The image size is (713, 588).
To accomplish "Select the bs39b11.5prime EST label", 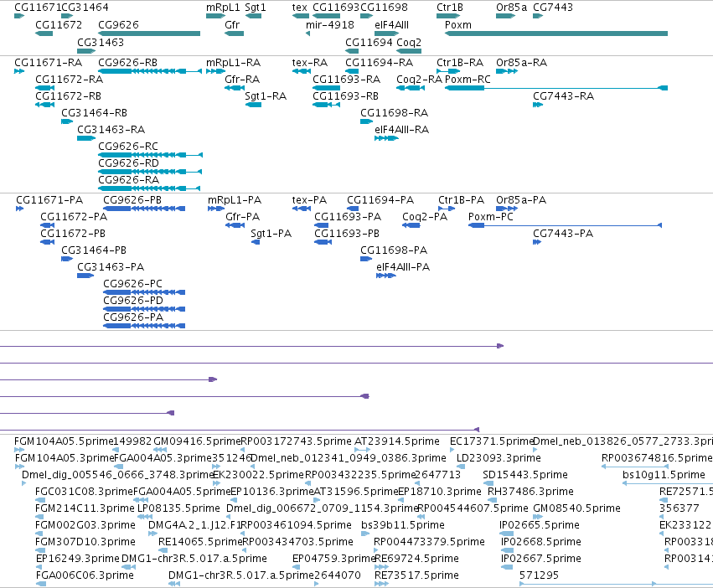I will coord(403,525).
